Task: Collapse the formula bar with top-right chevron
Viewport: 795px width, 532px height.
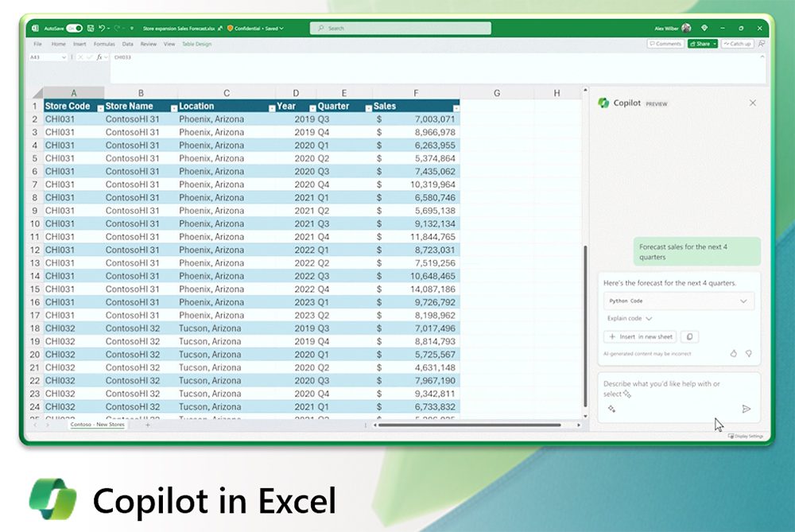Action: pyautogui.click(x=762, y=57)
